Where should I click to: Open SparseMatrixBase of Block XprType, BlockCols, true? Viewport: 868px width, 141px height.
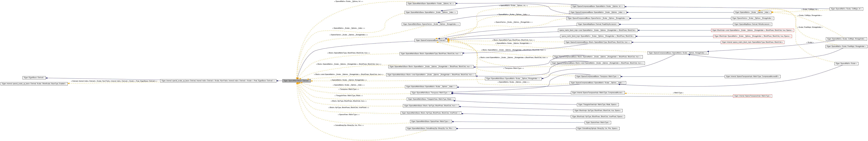431,106
